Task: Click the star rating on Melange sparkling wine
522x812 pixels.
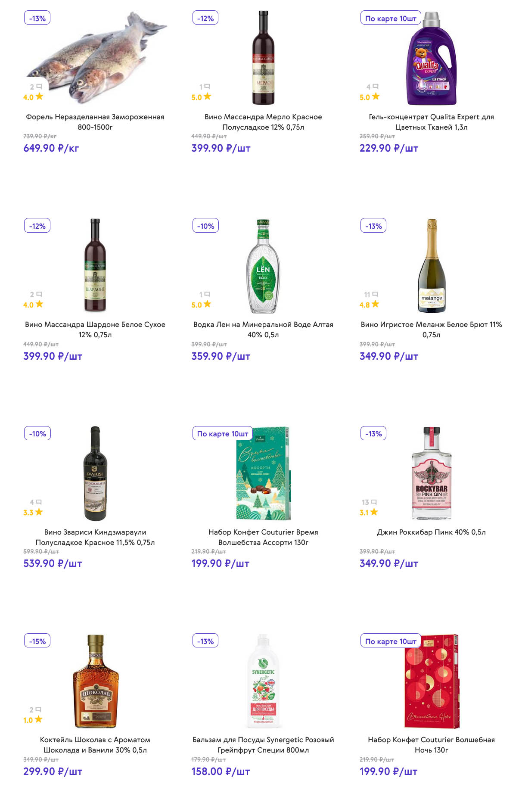Action: 375,304
